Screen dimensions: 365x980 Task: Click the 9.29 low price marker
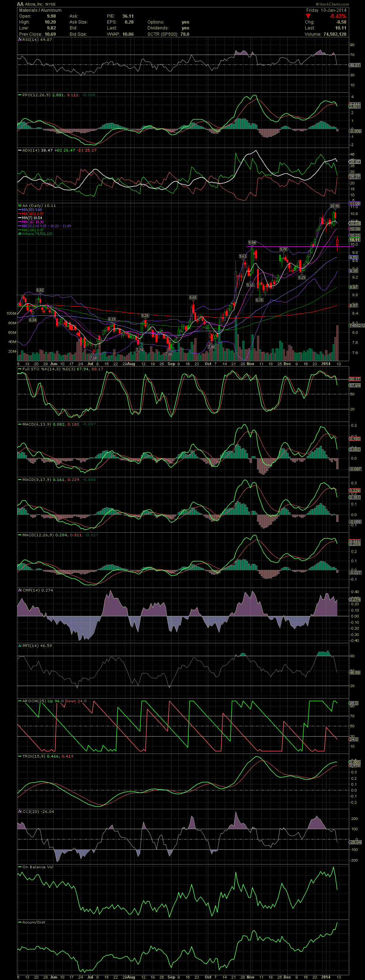[302, 277]
